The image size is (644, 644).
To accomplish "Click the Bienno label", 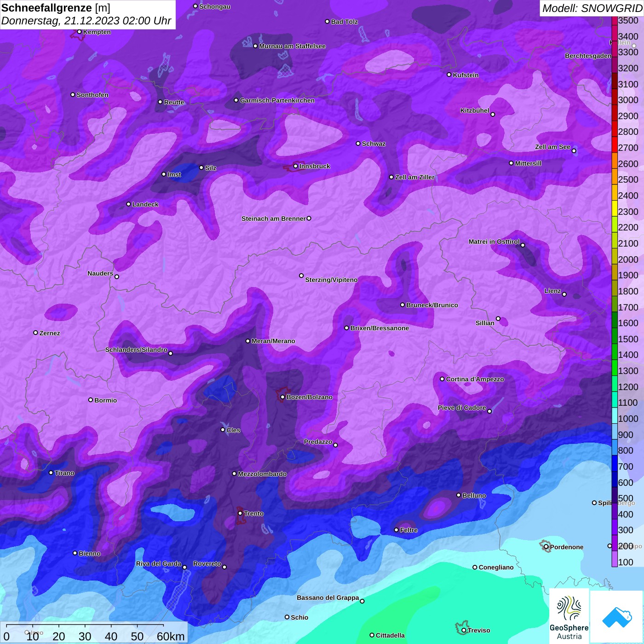I will point(89,553).
